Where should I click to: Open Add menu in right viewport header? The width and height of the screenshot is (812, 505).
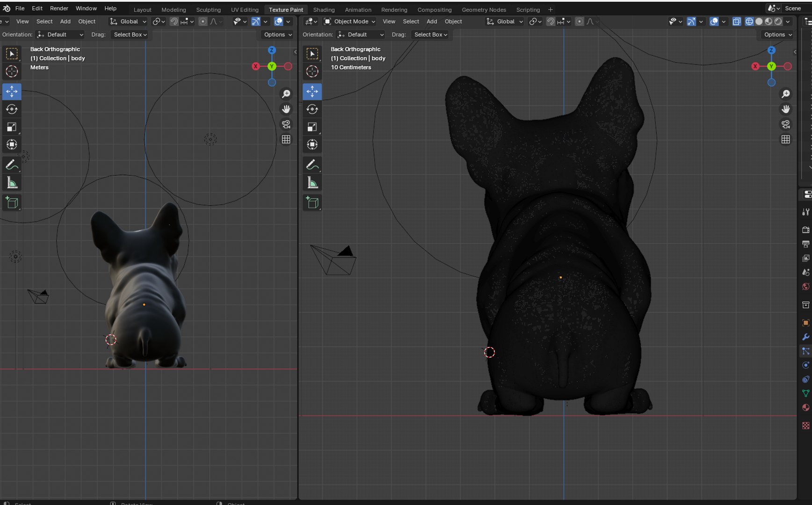click(x=432, y=22)
